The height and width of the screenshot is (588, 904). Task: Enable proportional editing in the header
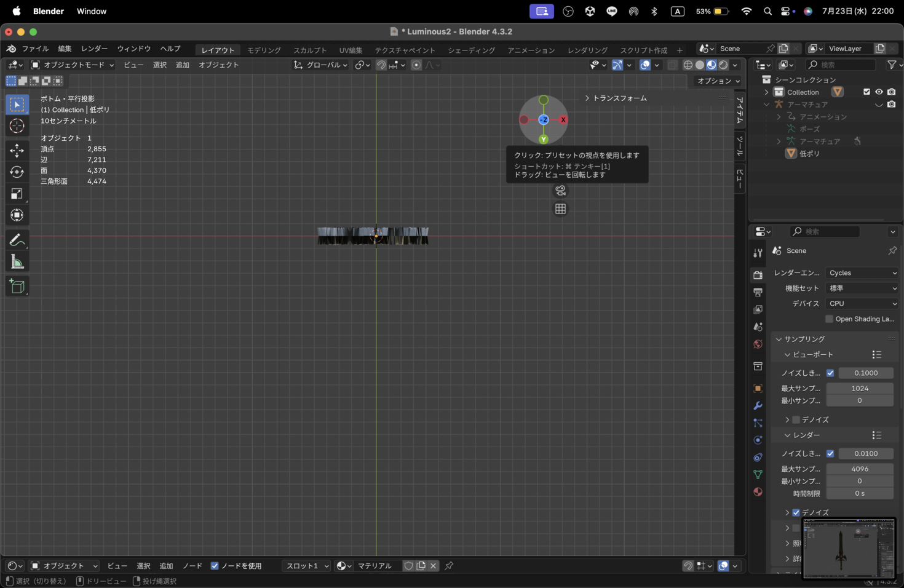[417, 65]
